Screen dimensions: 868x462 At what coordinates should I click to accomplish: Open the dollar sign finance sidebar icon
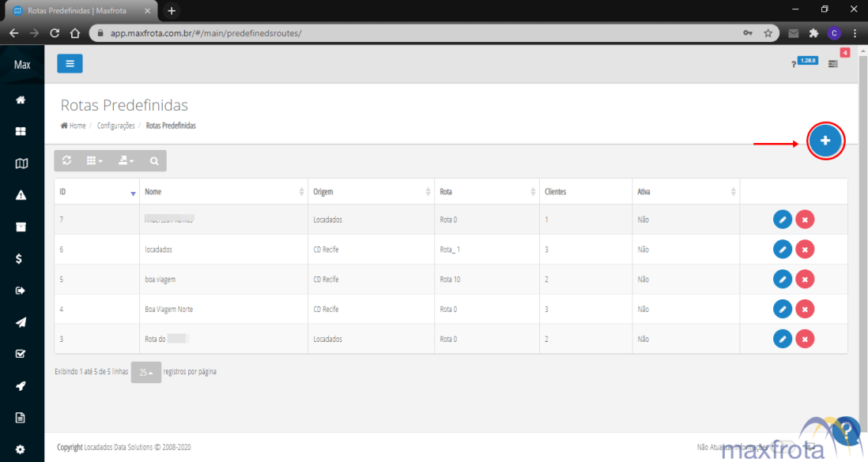pyautogui.click(x=21, y=258)
